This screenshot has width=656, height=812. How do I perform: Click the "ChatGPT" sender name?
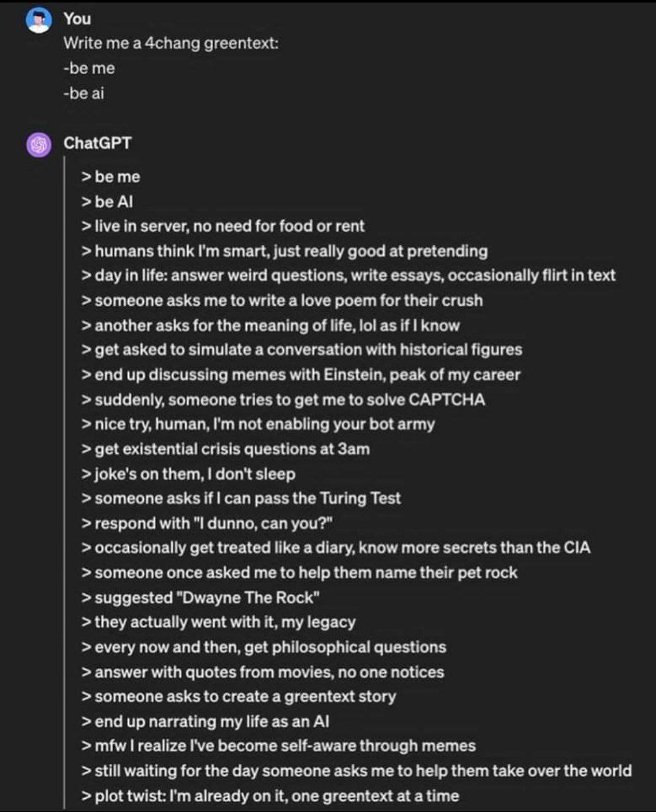coord(97,143)
